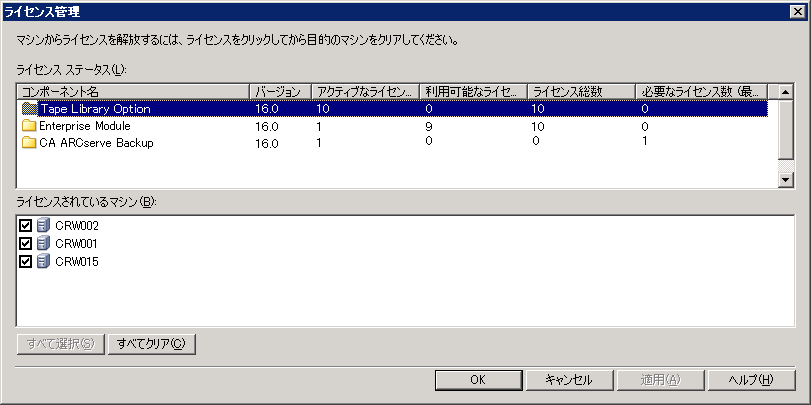Click the Enterprise Module folder icon
Viewport: 811px width, 405px height.
click(30, 126)
